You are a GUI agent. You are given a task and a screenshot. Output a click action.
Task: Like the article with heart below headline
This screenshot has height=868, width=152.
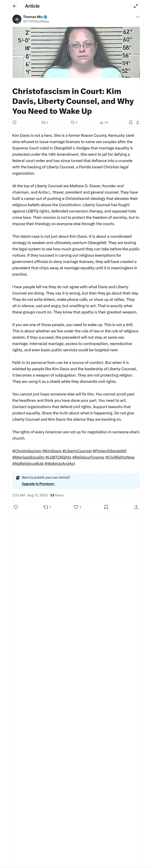pyautogui.click(x=73, y=122)
